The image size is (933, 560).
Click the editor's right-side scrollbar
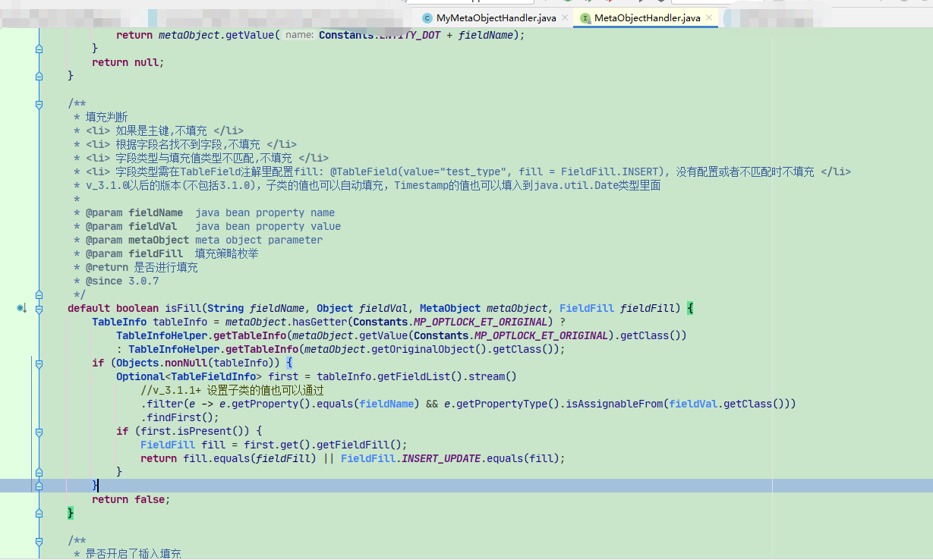[x=928, y=304]
